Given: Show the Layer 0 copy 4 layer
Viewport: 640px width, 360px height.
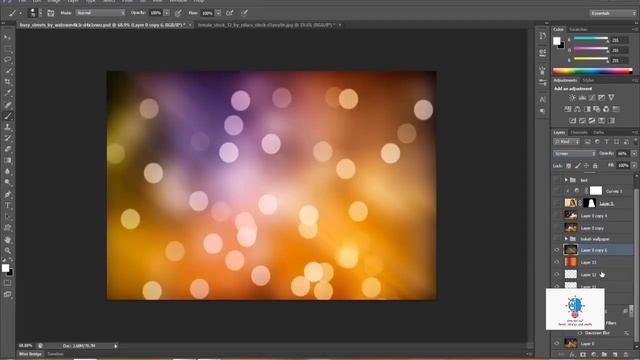Looking at the screenshot, I should (557, 215).
